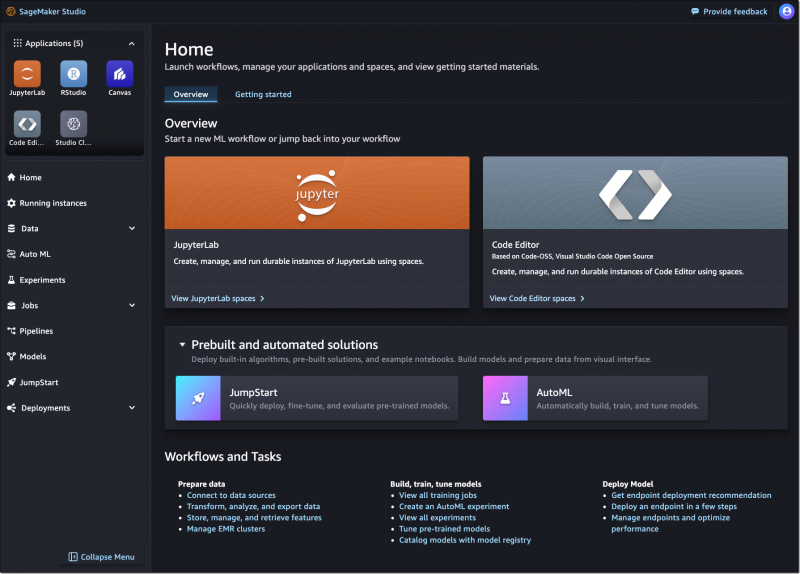Click the Running instances gear icon

[11, 203]
